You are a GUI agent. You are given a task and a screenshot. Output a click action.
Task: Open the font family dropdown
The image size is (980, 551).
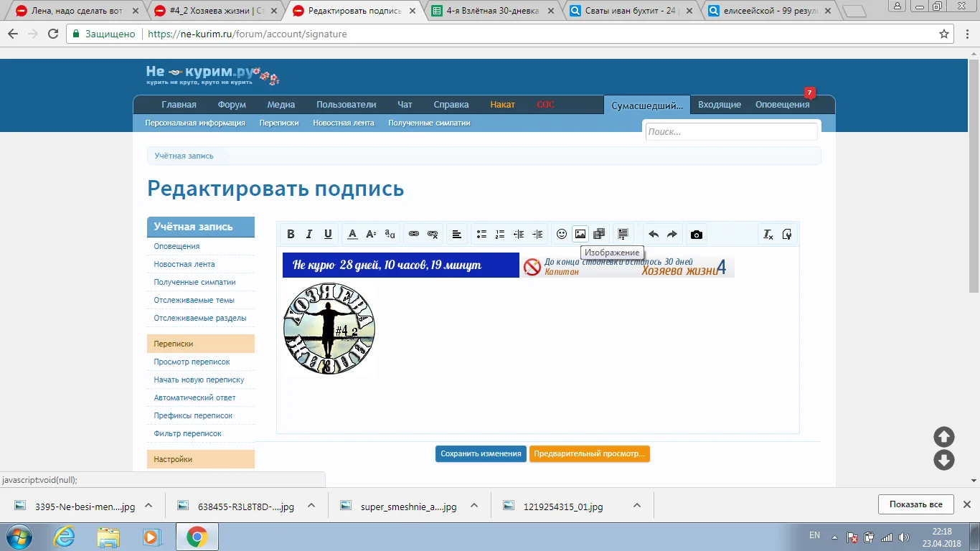pos(390,234)
